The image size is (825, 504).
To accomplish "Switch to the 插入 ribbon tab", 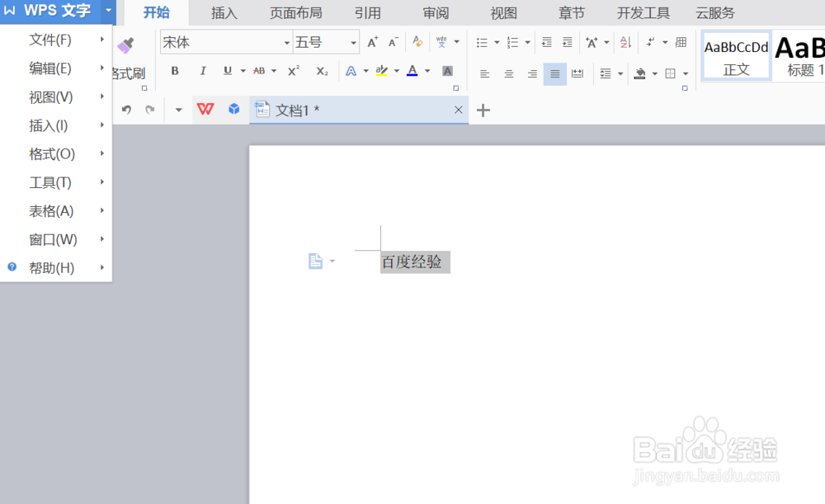I will pos(224,13).
